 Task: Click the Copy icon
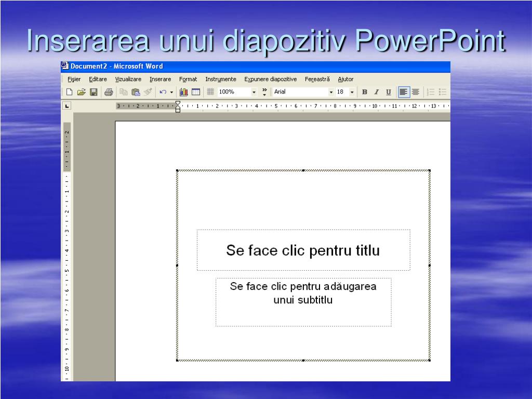click(x=124, y=92)
